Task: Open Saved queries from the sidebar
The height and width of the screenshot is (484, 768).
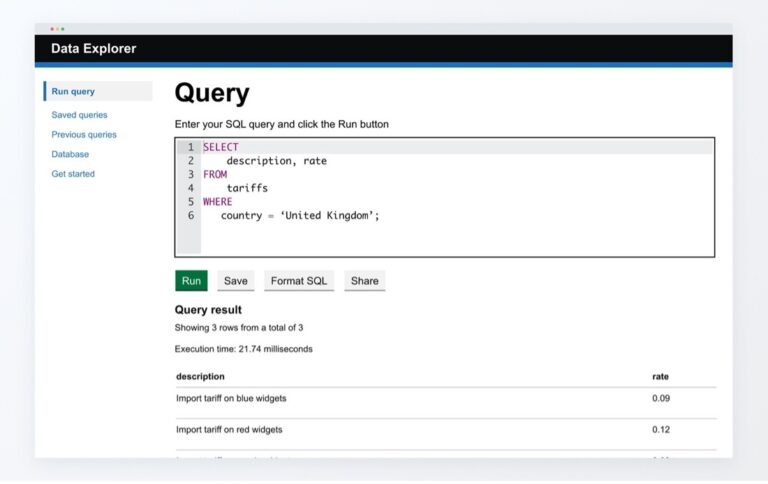Action: point(79,115)
